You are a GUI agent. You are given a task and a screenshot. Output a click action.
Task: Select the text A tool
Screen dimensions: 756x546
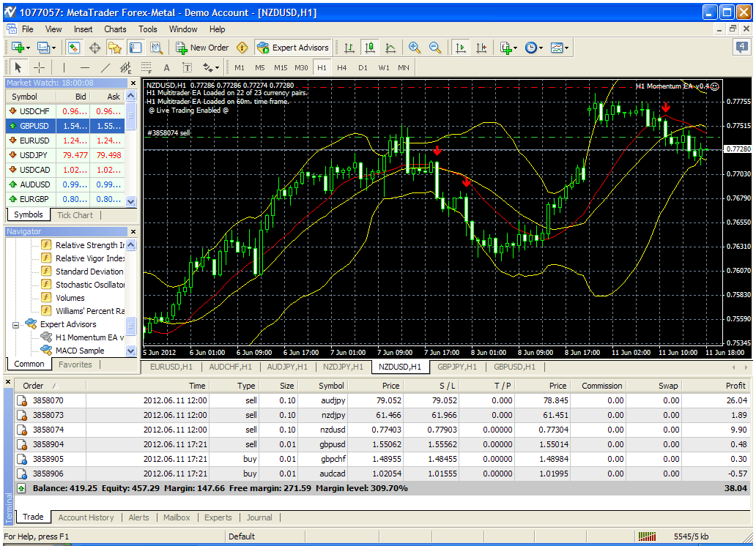click(x=167, y=67)
